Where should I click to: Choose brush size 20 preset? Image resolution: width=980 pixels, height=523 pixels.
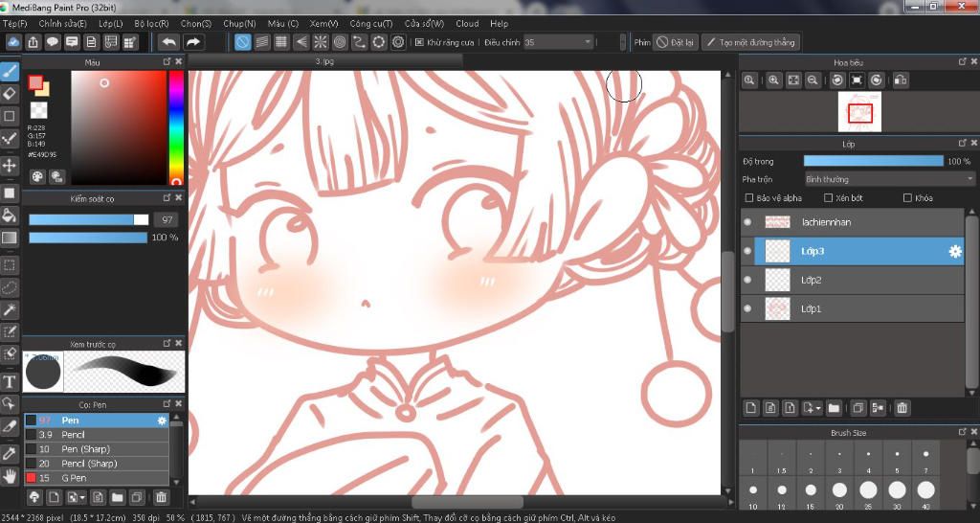pos(839,493)
